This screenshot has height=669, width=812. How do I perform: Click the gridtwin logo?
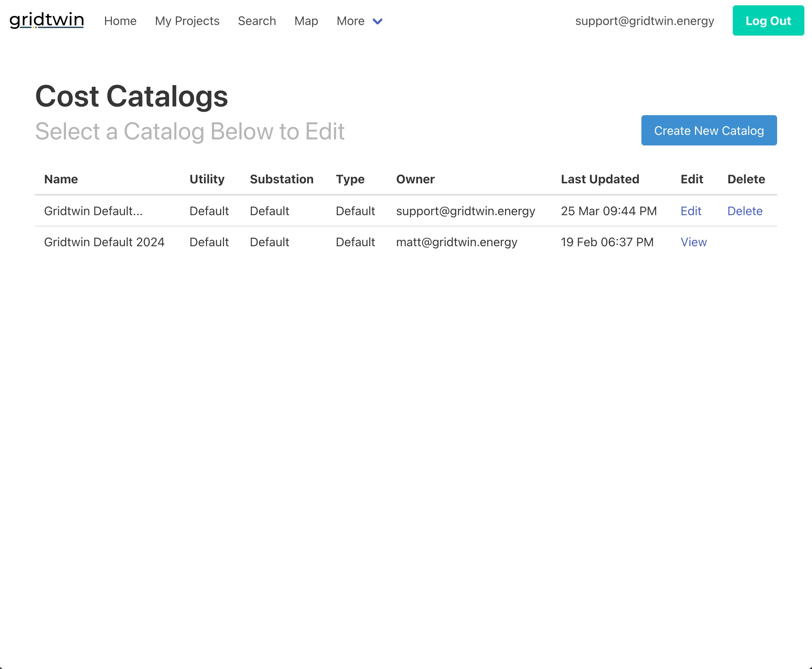[x=46, y=21]
